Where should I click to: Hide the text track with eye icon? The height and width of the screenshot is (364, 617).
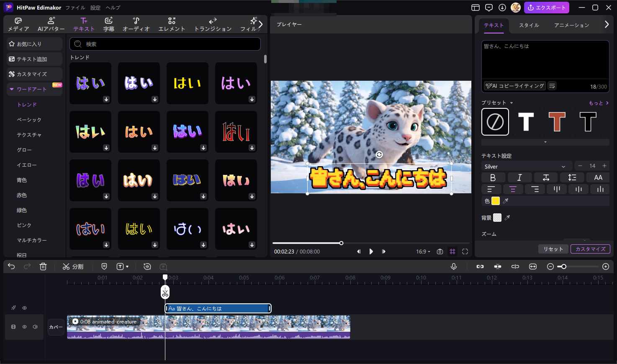coord(24,308)
